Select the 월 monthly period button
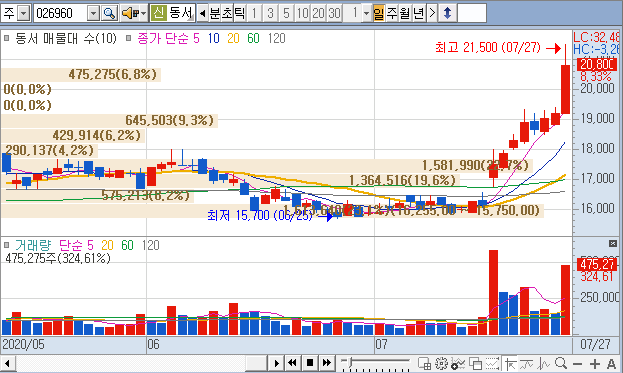 [x=405, y=13]
